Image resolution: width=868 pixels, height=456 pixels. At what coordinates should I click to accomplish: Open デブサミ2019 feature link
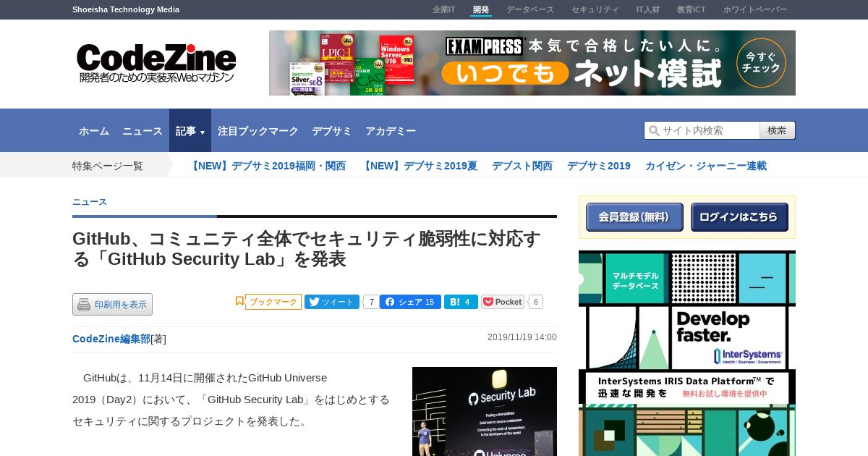[x=599, y=166]
